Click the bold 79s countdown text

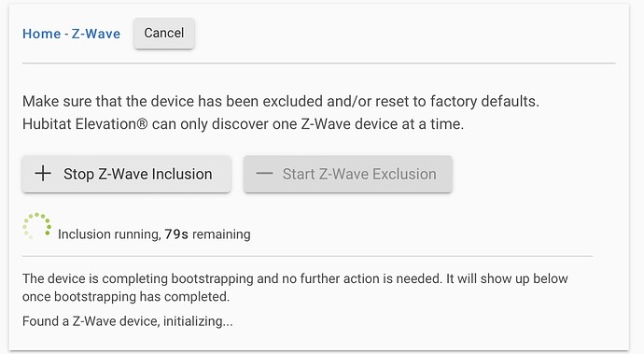pyautogui.click(x=176, y=234)
